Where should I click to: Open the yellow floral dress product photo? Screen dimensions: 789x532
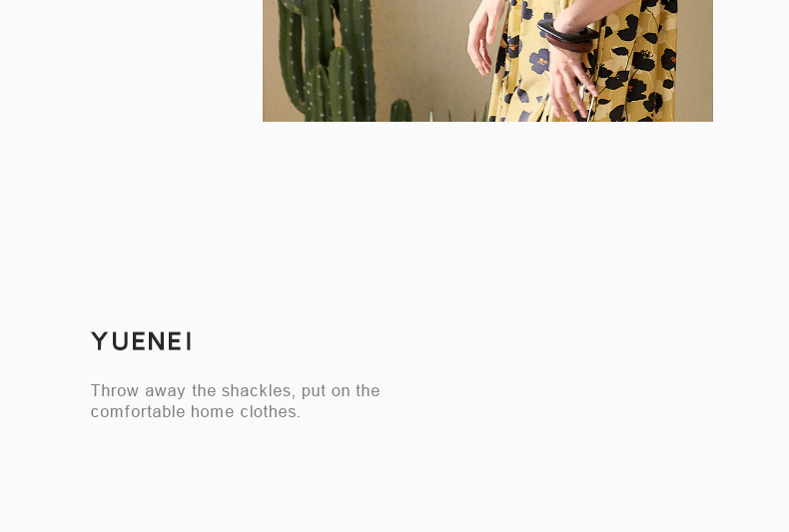click(487, 60)
